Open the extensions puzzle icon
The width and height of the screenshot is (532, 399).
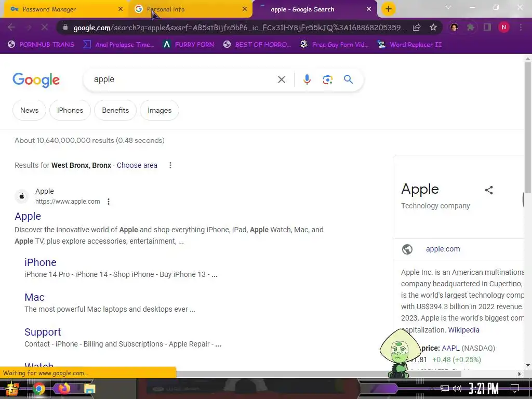[x=471, y=28]
